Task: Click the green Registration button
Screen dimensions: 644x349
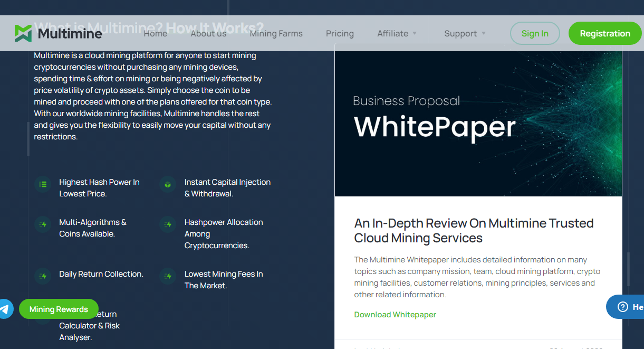Action: pyautogui.click(x=605, y=33)
